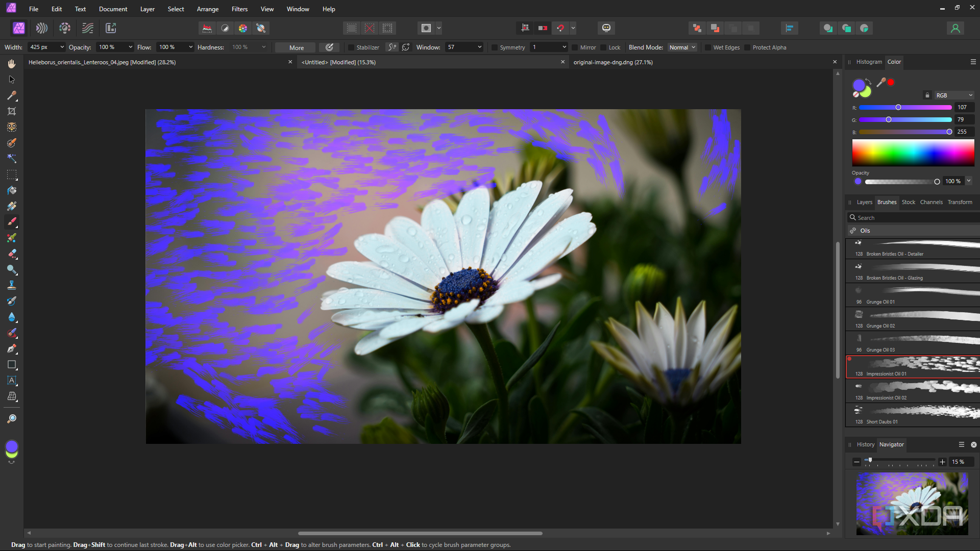Select the Crop tool

point(12,111)
